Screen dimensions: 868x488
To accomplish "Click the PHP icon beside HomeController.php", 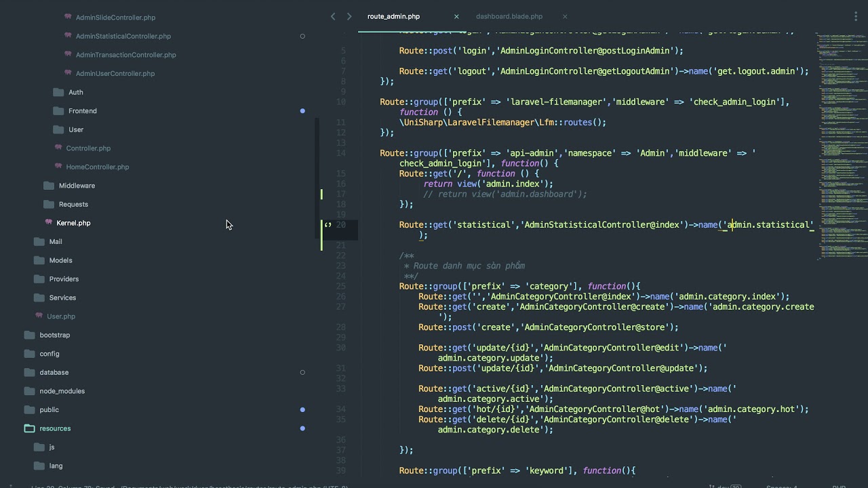I will tap(58, 167).
